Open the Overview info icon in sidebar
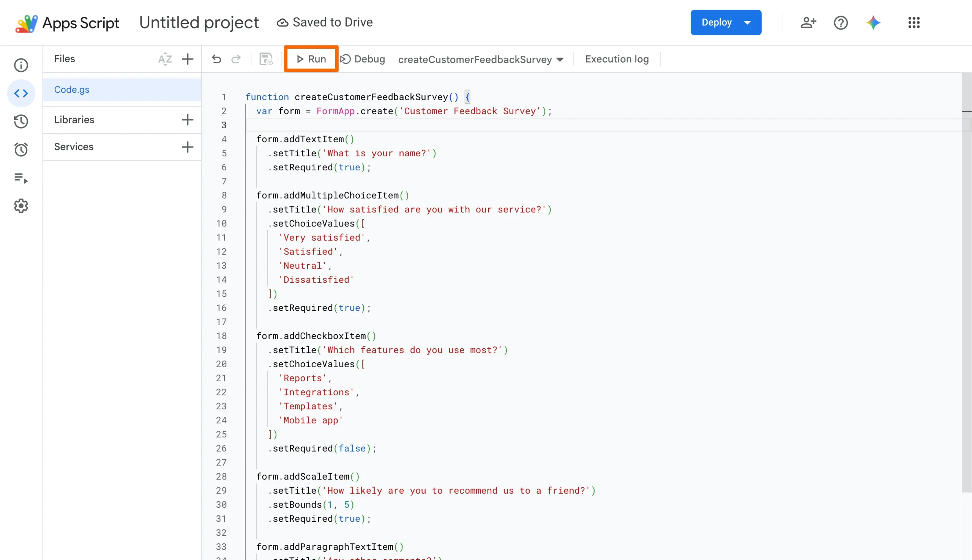The width and height of the screenshot is (972, 560). (x=21, y=65)
